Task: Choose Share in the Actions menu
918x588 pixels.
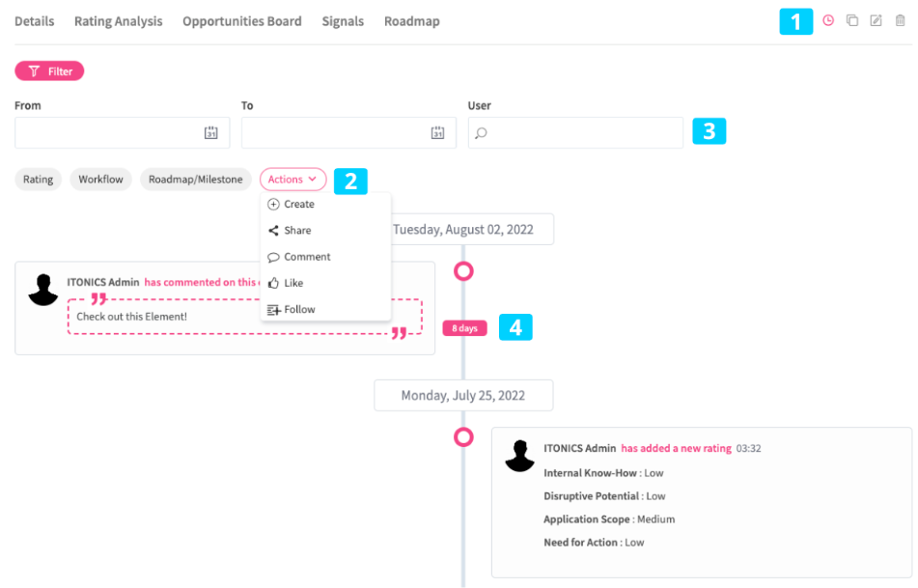Action: click(x=297, y=231)
